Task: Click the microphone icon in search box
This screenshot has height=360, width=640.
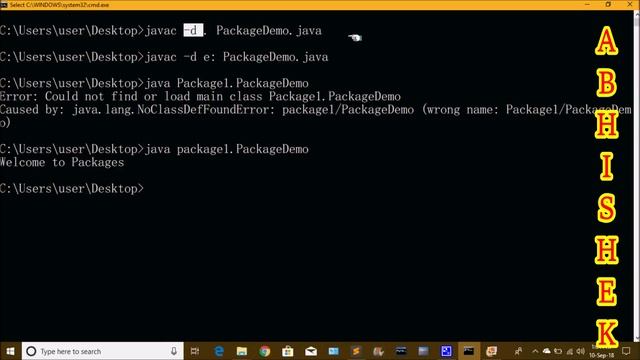Action: (174, 351)
